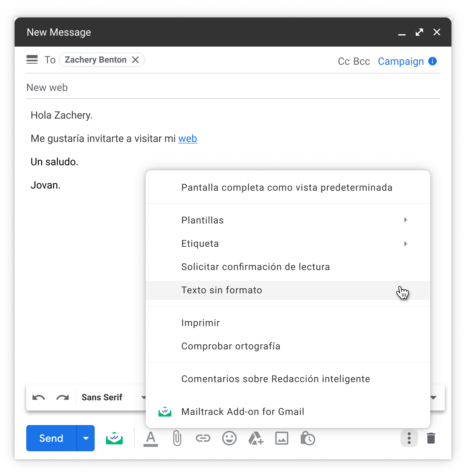Toggle Texto sin formato mode
This screenshot has height=476, width=466.
[222, 290]
